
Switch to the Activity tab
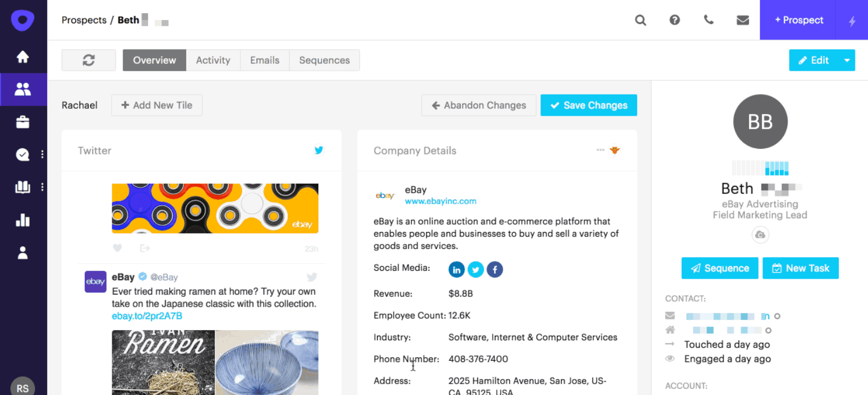tap(213, 60)
